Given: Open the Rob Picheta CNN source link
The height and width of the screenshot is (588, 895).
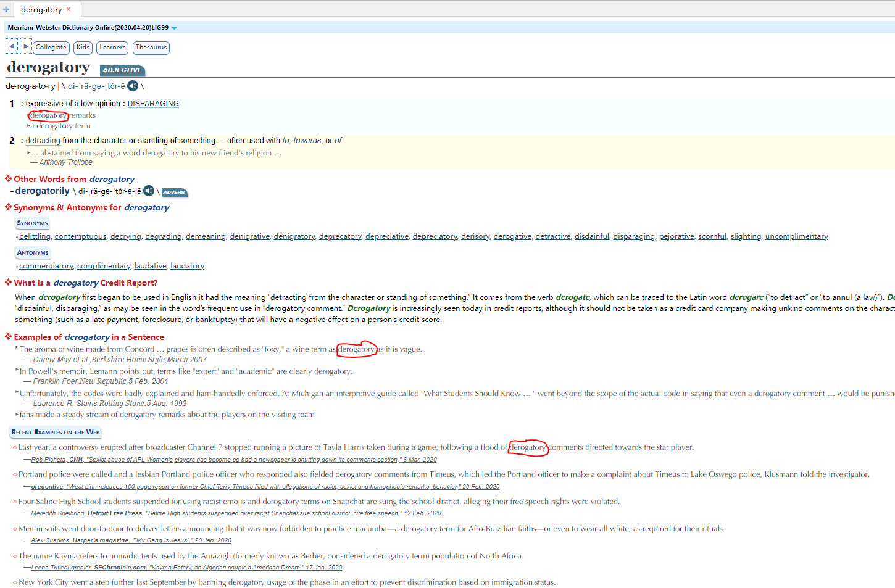Looking at the screenshot, I should click(234, 460).
